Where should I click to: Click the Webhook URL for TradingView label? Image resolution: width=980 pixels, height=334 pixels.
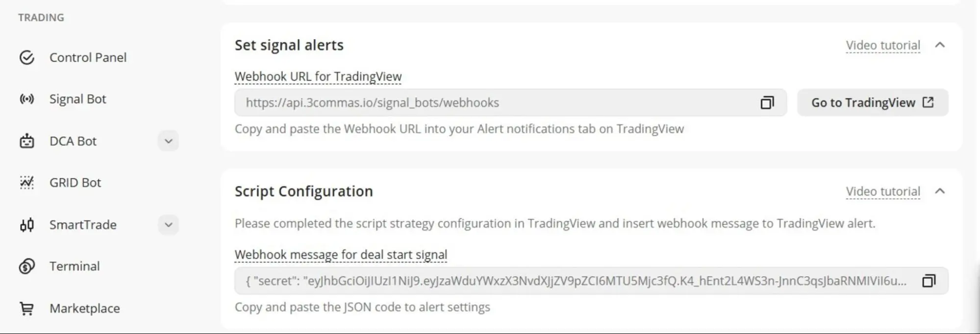(x=318, y=76)
